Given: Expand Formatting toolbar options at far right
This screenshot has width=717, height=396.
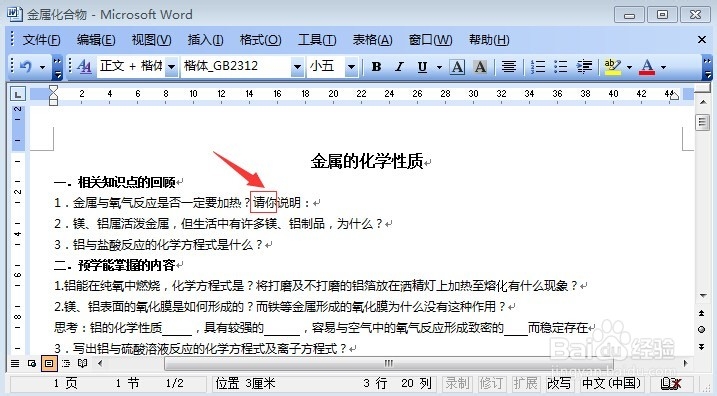Looking at the screenshot, I should tap(707, 67).
